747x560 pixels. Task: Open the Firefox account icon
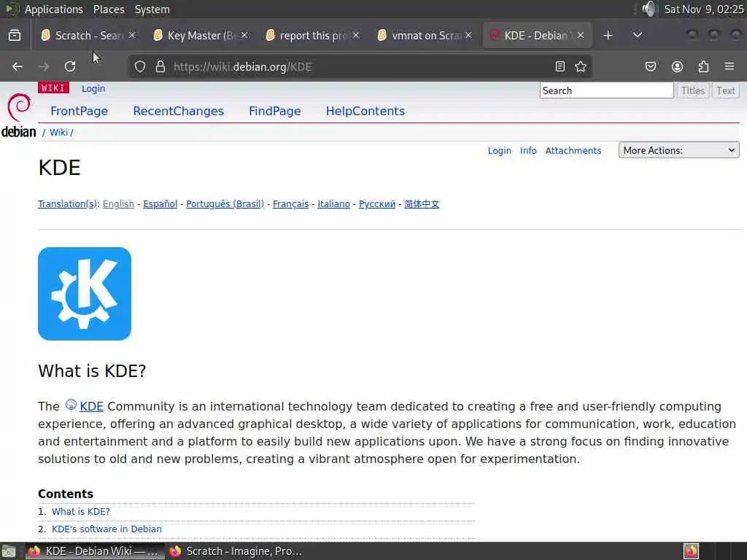[677, 66]
